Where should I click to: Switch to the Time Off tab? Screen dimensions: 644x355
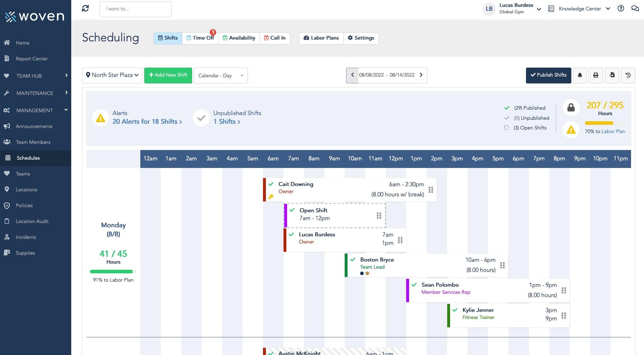(200, 38)
